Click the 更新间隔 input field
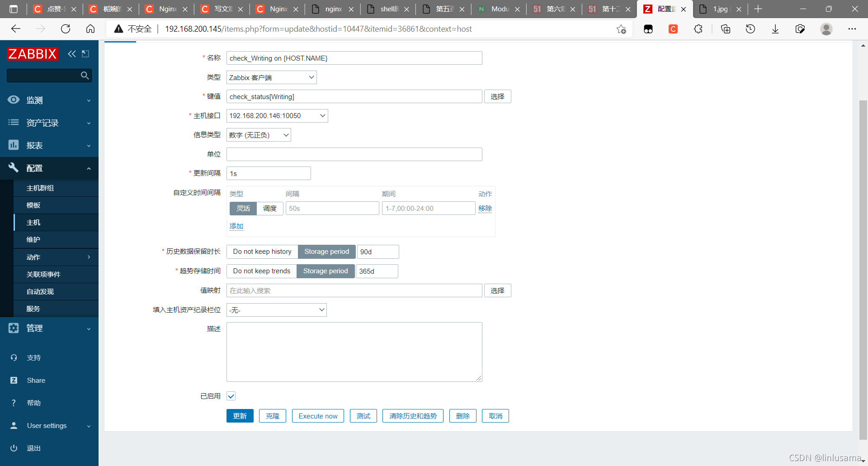 [269, 174]
